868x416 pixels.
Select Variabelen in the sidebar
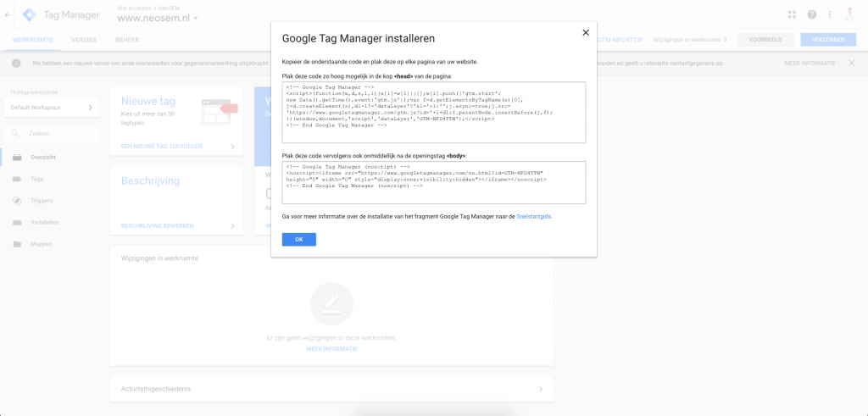45,222
